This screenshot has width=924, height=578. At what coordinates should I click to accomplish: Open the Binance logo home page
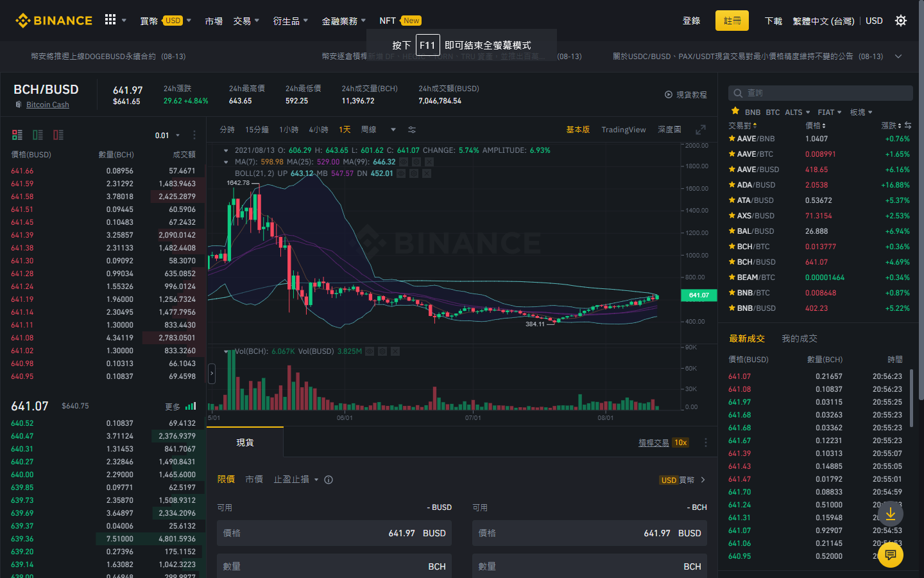[54, 21]
